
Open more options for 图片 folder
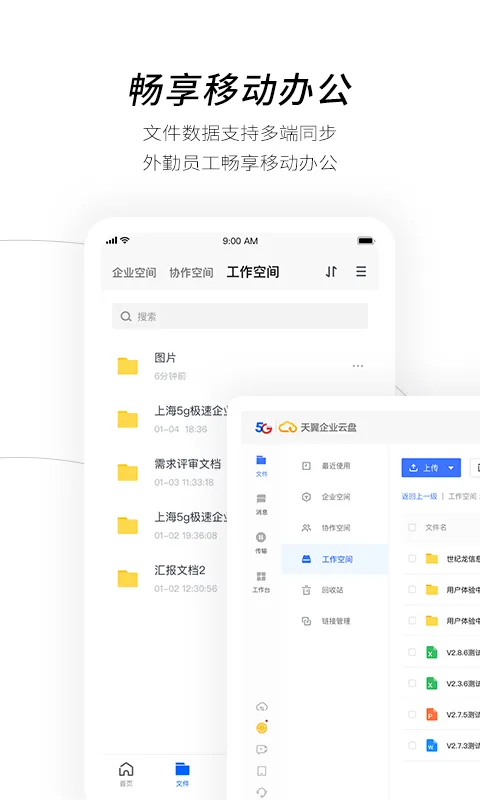(x=358, y=366)
